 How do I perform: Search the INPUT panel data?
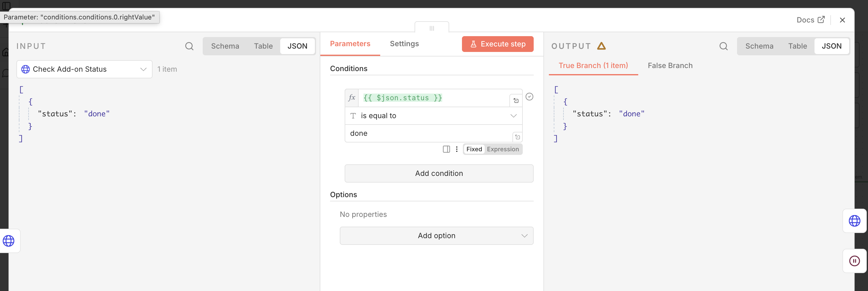click(189, 46)
